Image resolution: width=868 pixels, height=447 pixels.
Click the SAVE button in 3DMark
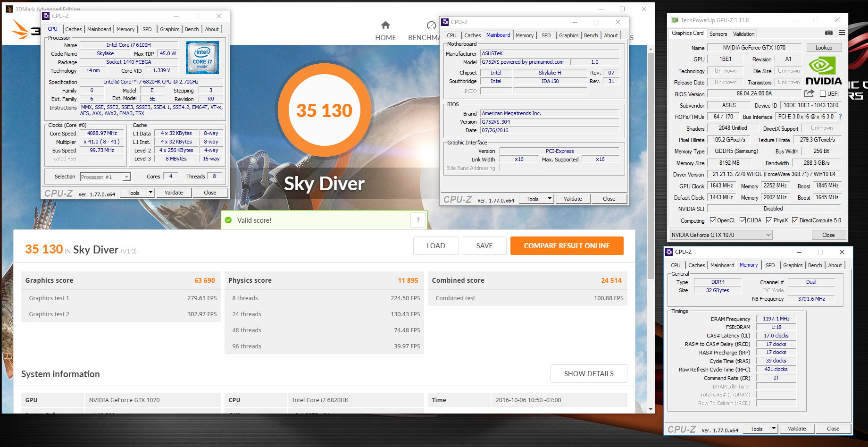tap(484, 246)
